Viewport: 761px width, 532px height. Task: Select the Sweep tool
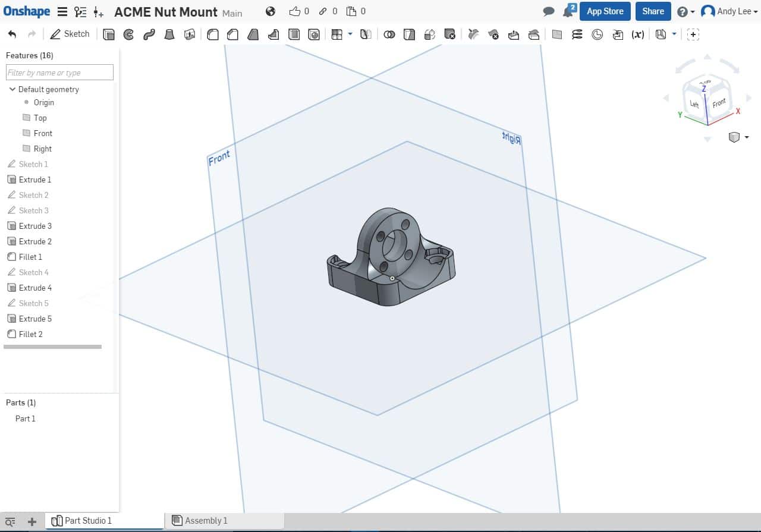(149, 34)
